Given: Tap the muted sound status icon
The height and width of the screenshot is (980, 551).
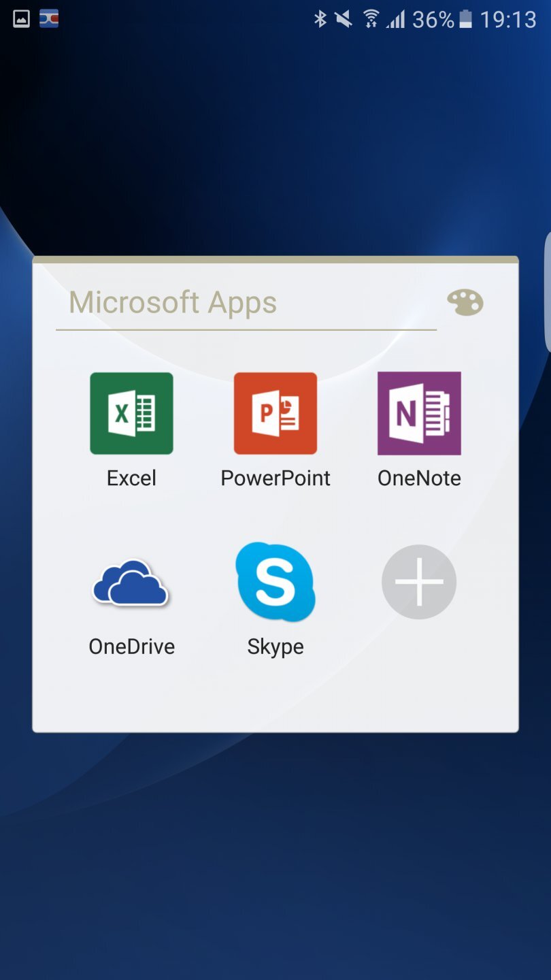Looking at the screenshot, I should coord(344,19).
